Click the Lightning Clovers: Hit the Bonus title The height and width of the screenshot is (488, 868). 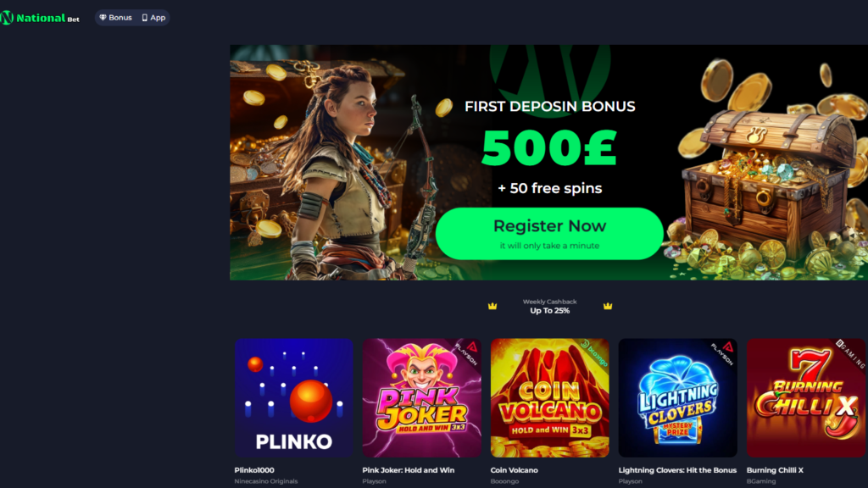coord(677,470)
